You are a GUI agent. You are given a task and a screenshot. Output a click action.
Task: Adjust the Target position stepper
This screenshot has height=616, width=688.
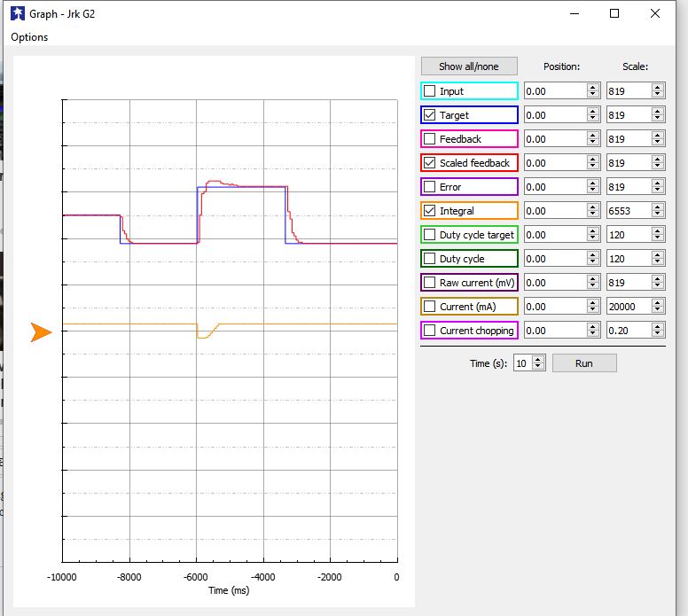coord(593,115)
